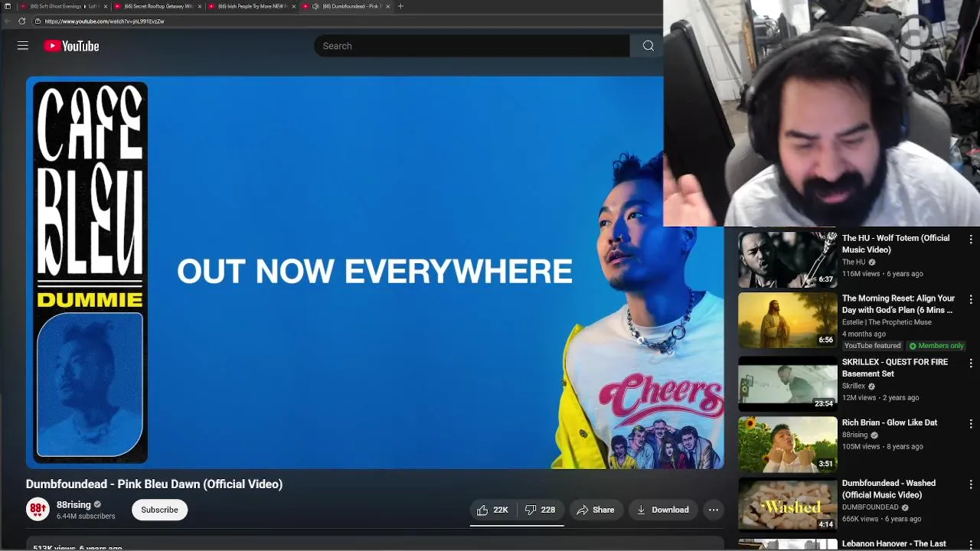Click The HU channel name
This screenshot has height=551, width=980.
(854, 262)
